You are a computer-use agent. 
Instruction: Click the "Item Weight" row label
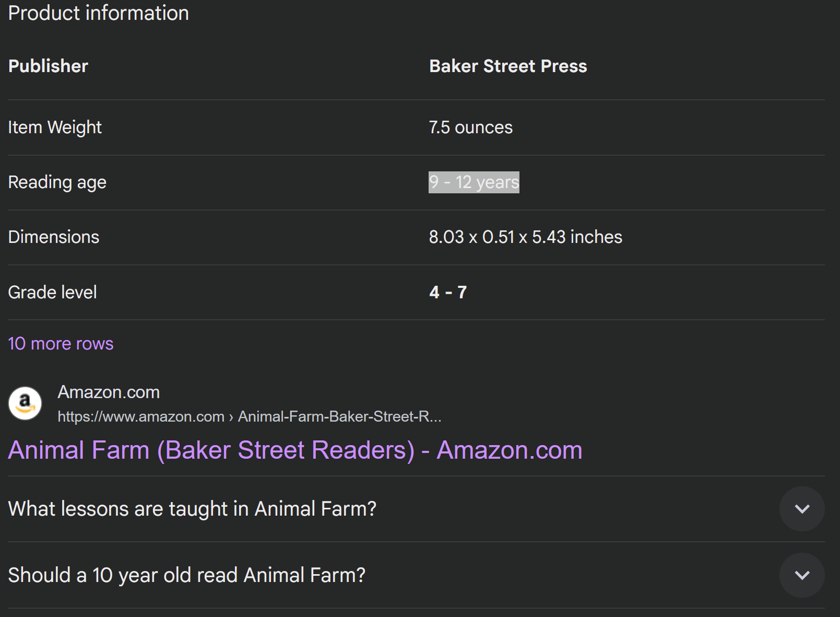click(55, 127)
